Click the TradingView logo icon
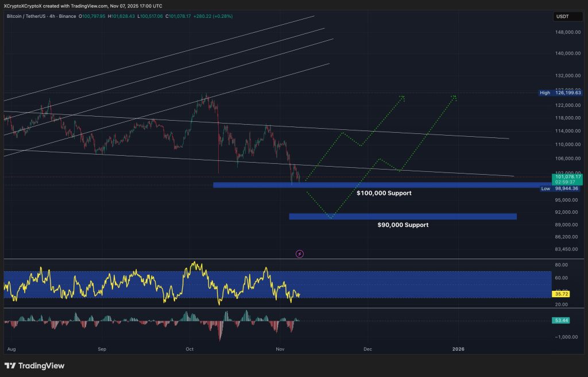 click(x=10, y=366)
